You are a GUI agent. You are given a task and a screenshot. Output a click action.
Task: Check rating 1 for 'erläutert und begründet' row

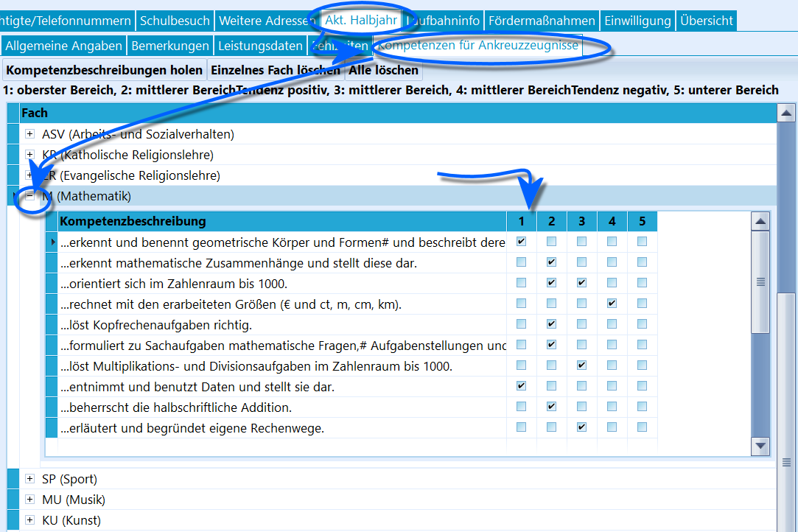tap(521, 427)
